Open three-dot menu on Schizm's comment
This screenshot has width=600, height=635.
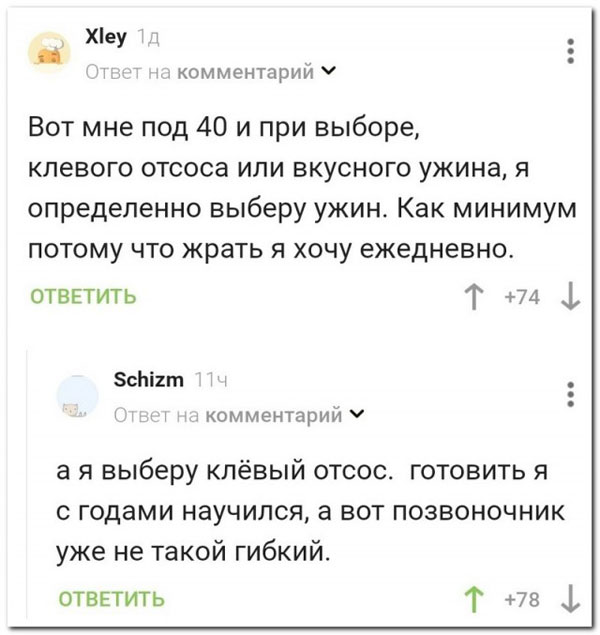coord(570,394)
